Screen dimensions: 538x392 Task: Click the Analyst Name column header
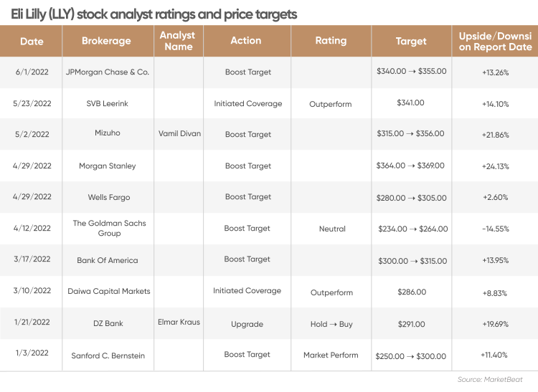point(178,41)
